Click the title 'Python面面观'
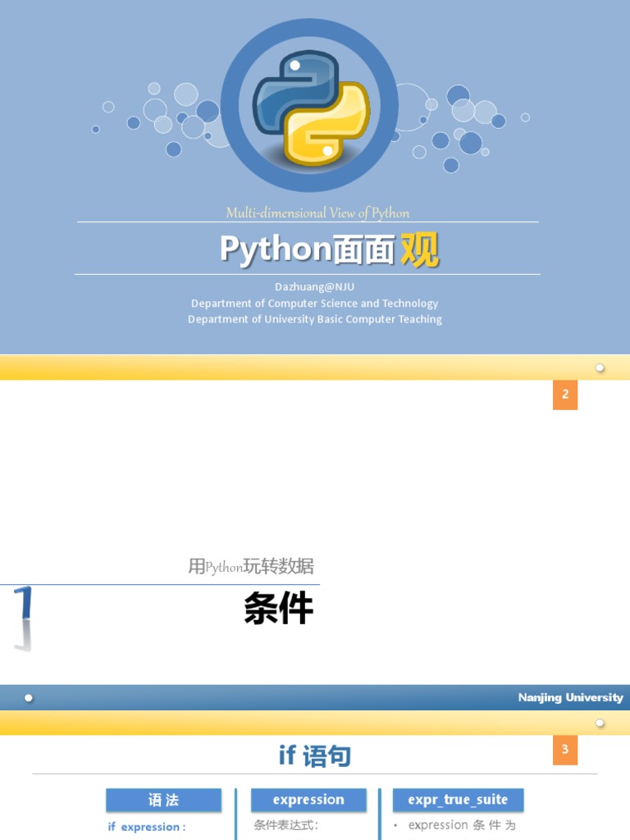Screen dimensions: 630x840 [x=330, y=249]
